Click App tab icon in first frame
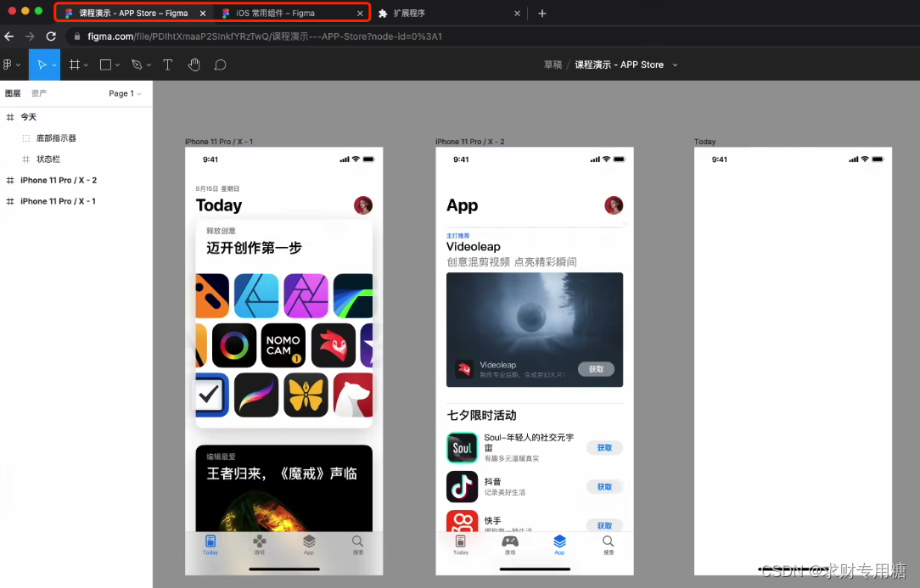The width and height of the screenshot is (920, 588). 309,541
